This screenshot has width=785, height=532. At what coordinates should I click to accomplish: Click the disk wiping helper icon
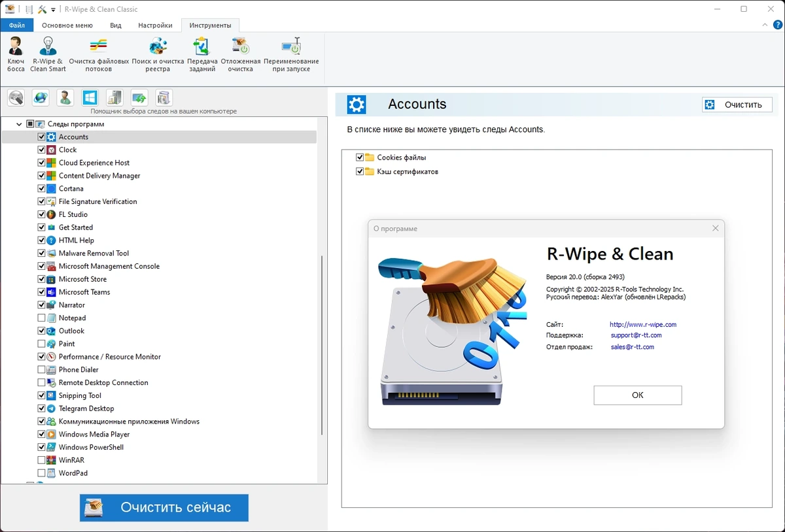(x=16, y=98)
